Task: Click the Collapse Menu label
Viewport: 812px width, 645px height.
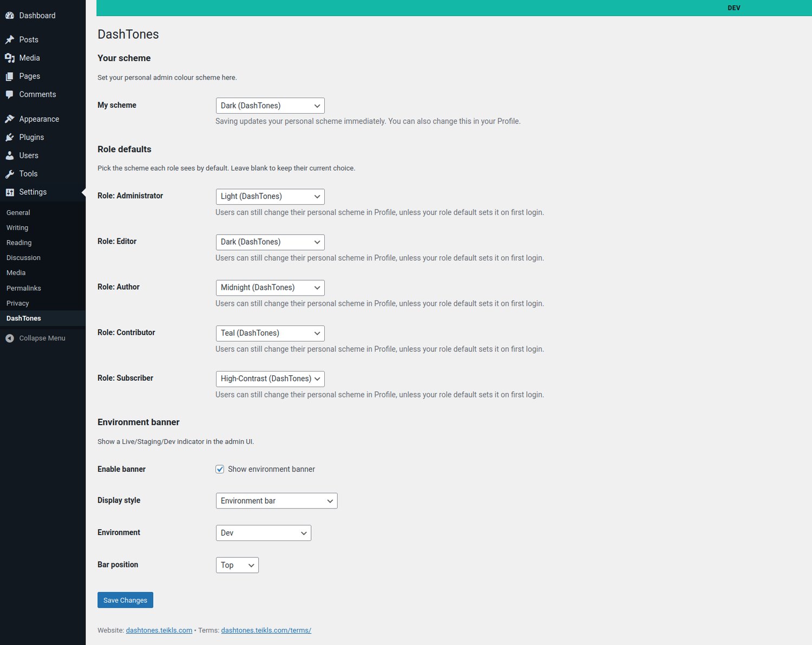Action: (42, 338)
